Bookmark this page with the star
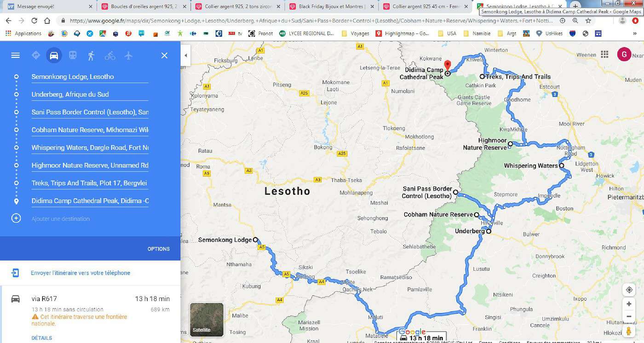This screenshot has width=644, height=343. tap(588, 21)
